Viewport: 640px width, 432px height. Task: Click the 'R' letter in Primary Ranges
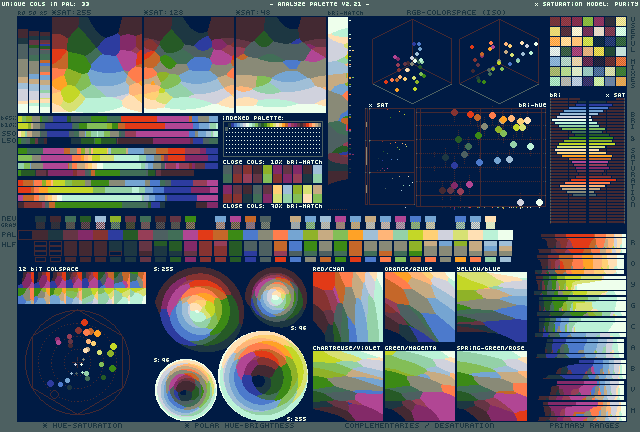[633, 243]
